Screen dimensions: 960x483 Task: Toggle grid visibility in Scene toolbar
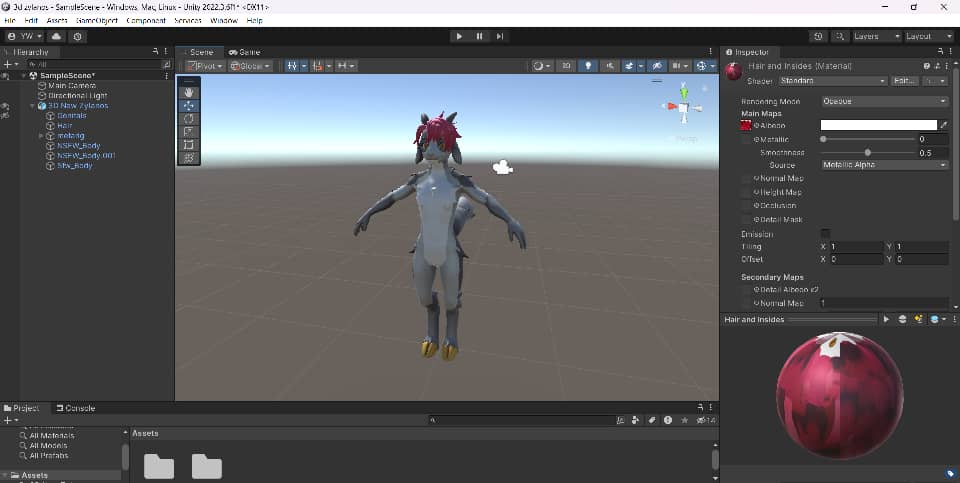tap(292, 66)
